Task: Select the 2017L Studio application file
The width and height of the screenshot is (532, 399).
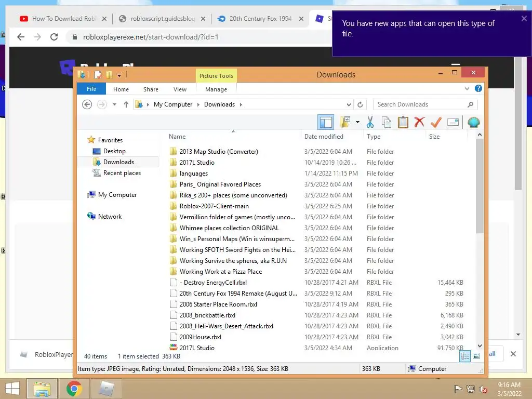Action: tap(316, 348)
